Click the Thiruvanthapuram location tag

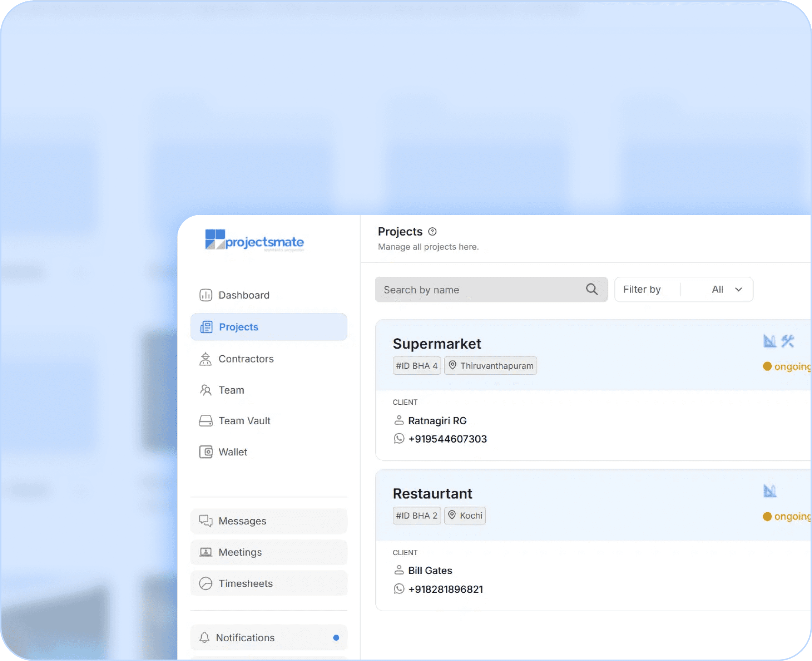(x=490, y=365)
